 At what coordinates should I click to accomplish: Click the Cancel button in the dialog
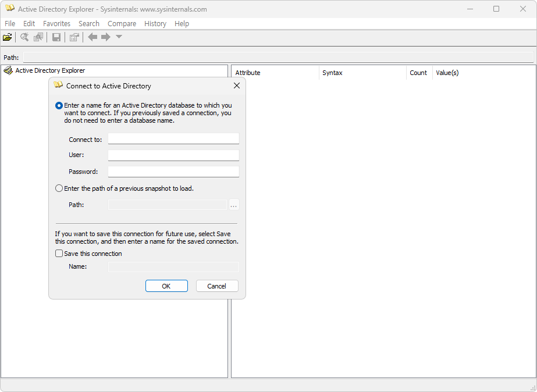click(217, 286)
